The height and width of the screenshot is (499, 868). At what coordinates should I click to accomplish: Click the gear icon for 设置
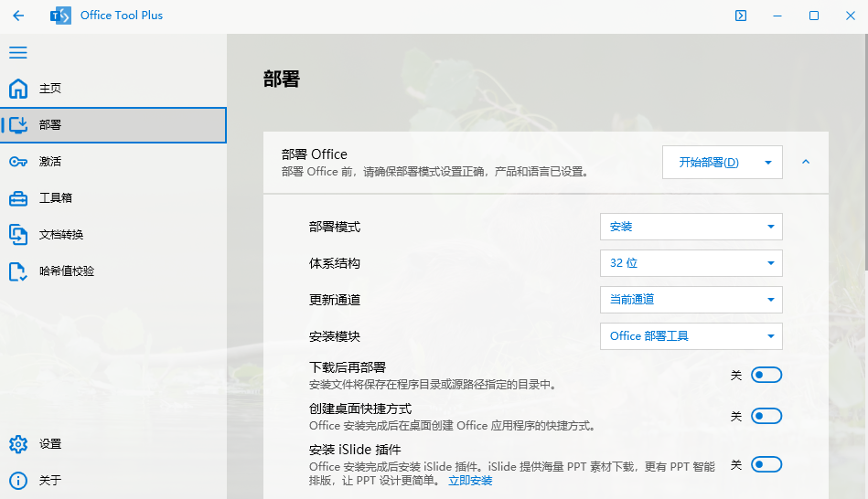coord(17,443)
